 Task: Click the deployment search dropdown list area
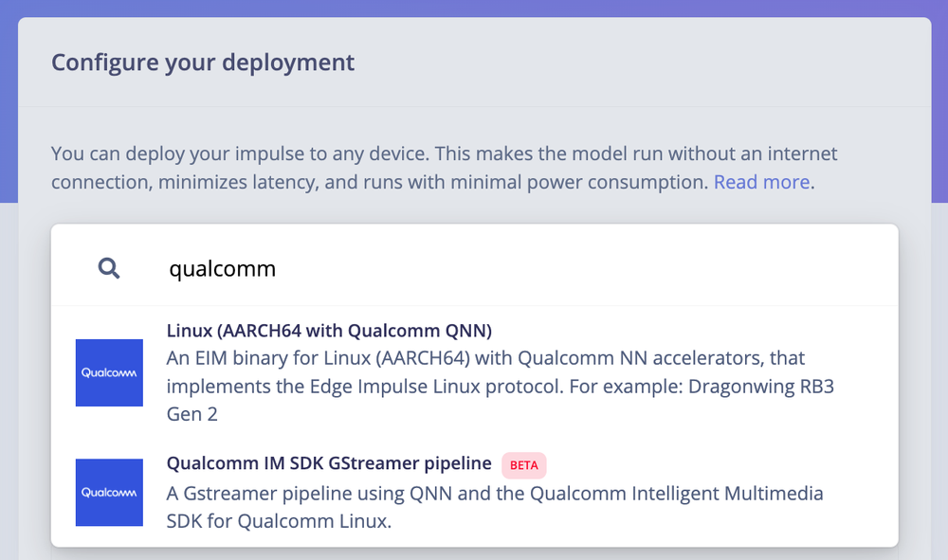pos(474,426)
